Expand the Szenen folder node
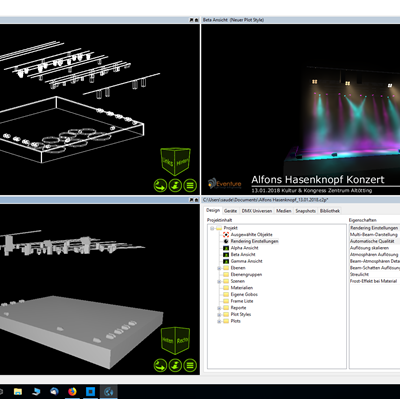The width and height of the screenshot is (400, 399). point(219,281)
